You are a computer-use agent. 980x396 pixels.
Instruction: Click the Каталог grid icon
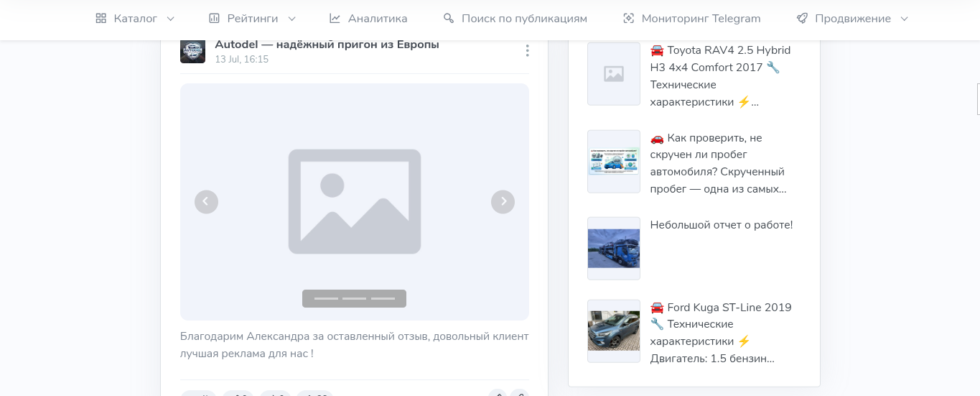coord(101,19)
